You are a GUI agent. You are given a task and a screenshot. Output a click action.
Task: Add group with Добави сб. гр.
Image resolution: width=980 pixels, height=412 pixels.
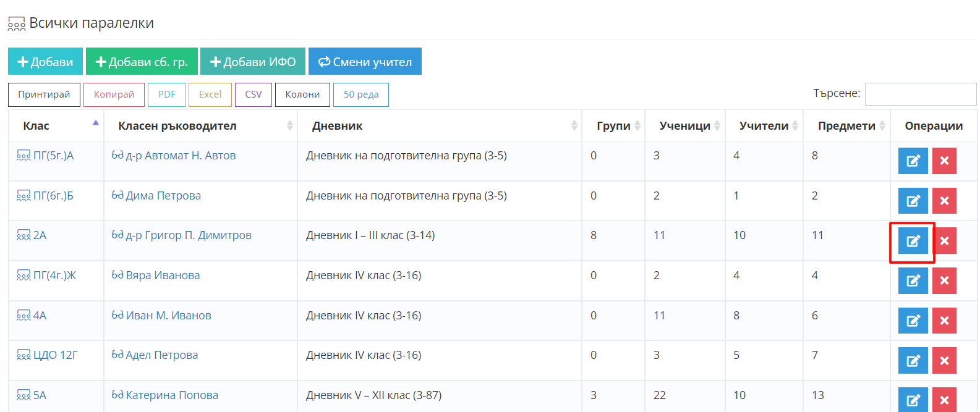[142, 62]
